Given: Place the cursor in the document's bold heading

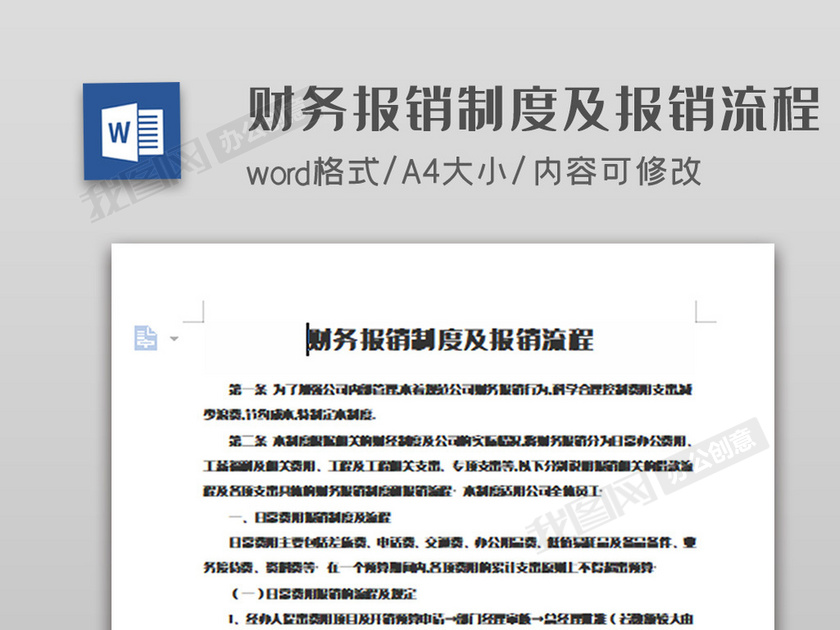Looking at the screenshot, I should 450,340.
